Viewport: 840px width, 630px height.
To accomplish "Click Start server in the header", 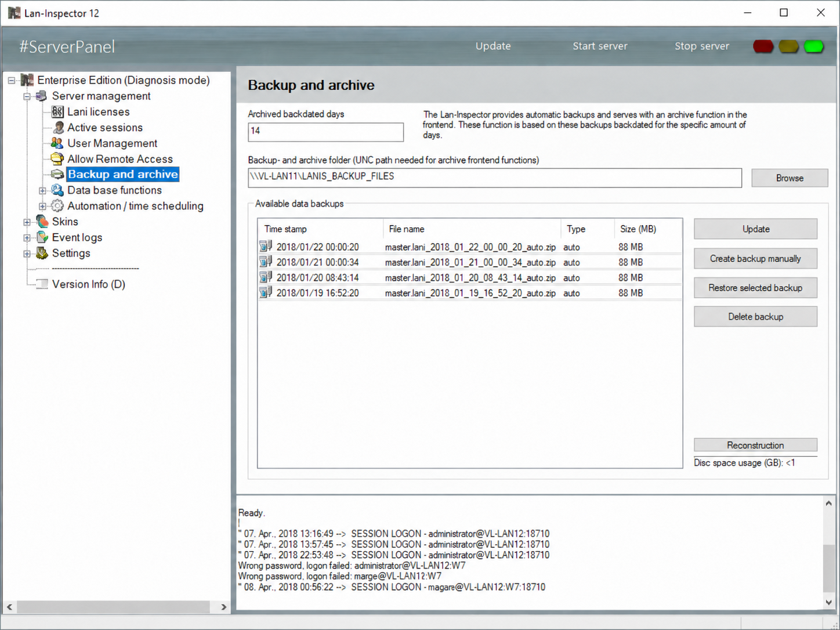I will click(600, 46).
